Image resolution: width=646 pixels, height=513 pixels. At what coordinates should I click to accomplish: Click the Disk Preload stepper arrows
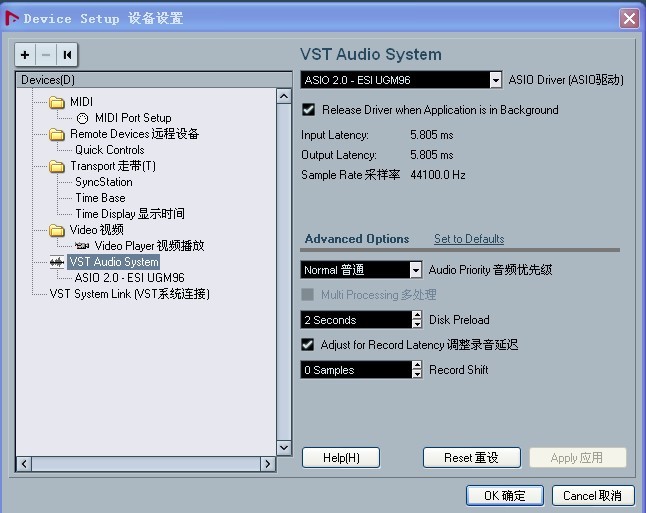point(417,320)
